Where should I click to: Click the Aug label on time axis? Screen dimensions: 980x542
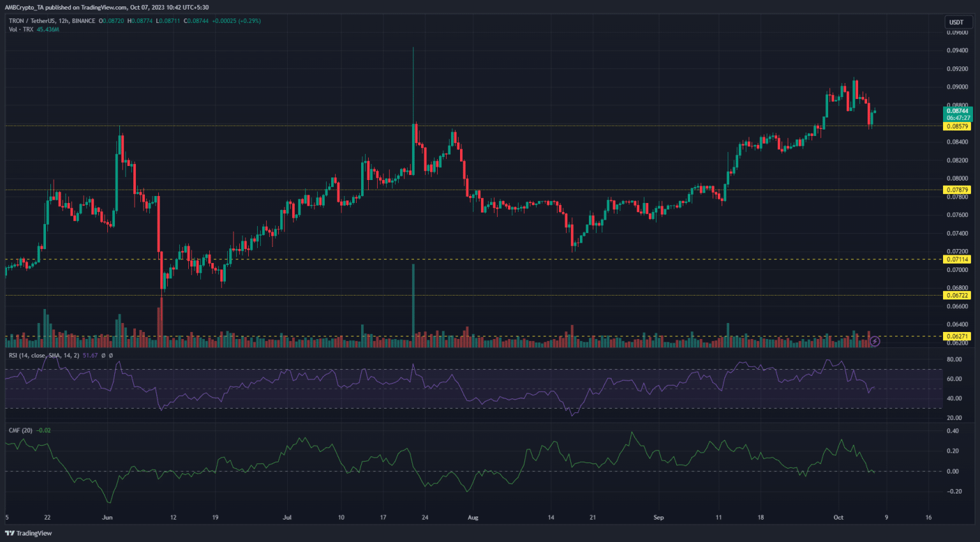point(473,518)
